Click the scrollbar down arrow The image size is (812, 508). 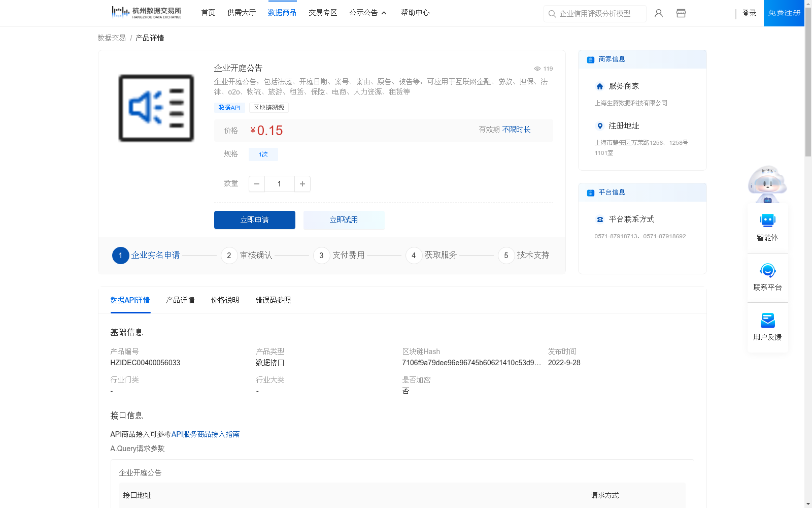[x=808, y=504]
